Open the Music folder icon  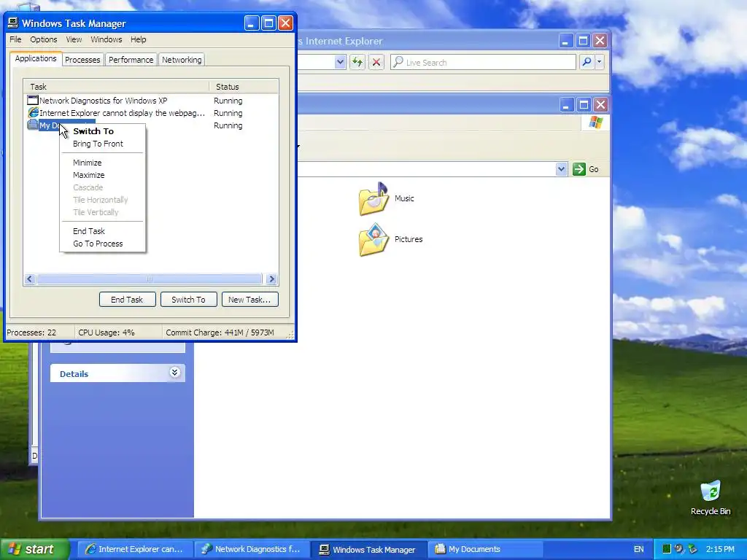click(x=373, y=198)
